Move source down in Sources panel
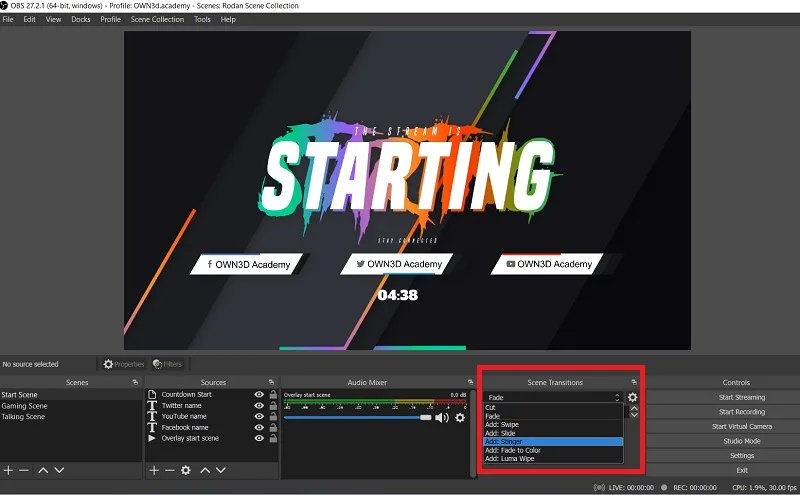 click(220, 470)
